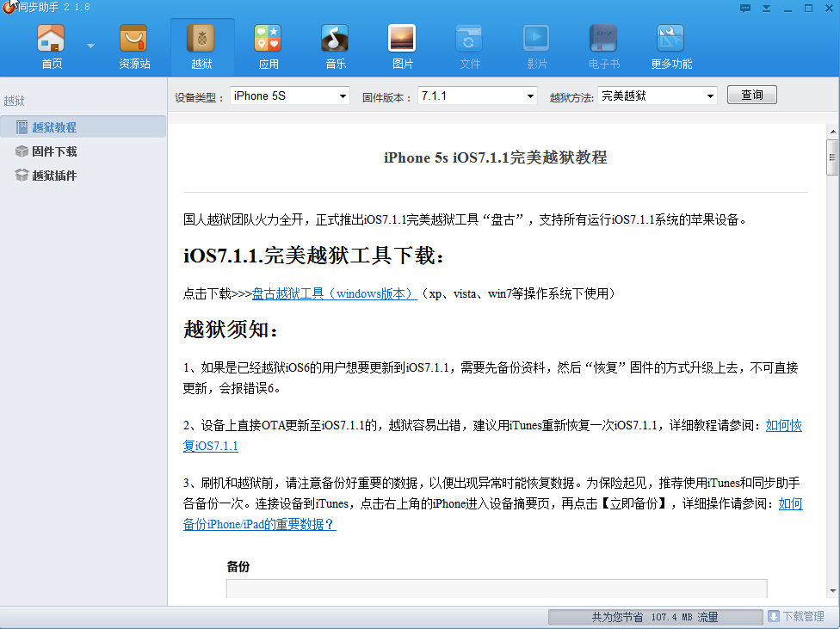
Task: Open the 越狱方法 完美越狱 dropdown
Action: (658, 96)
